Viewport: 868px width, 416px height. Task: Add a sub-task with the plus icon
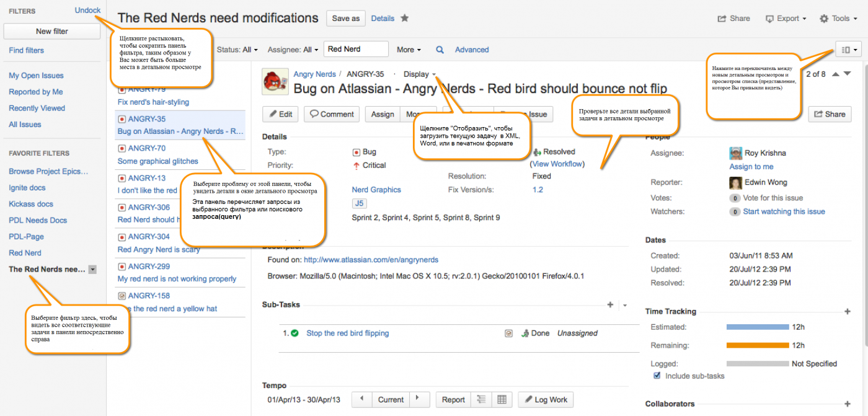click(x=610, y=305)
